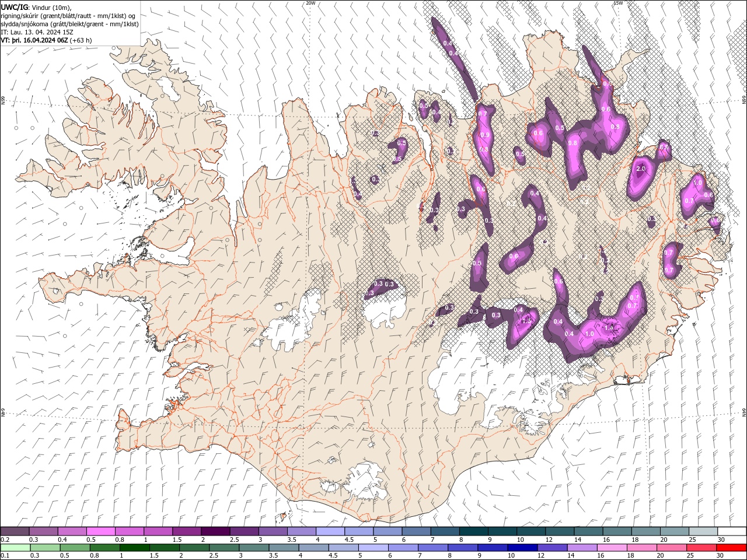Select the dark teal swatch between 8 and 9, top row
This screenshot has width=747, height=560.
[x=473, y=531]
